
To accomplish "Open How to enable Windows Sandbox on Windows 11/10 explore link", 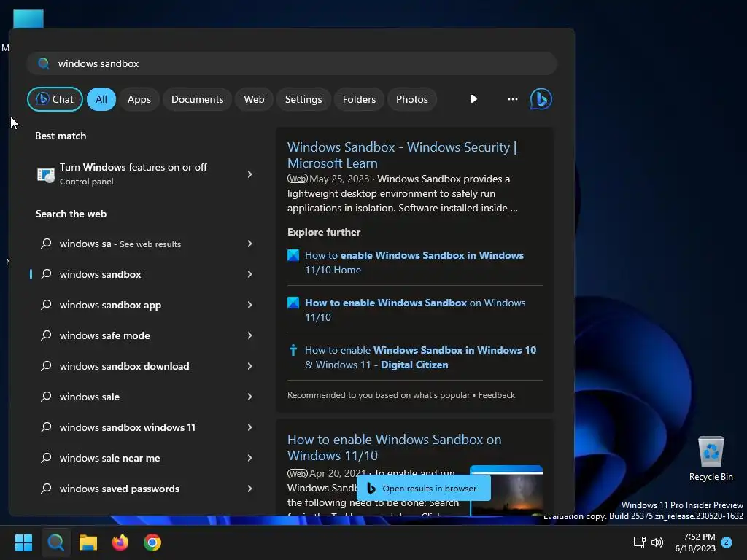I will coord(415,309).
